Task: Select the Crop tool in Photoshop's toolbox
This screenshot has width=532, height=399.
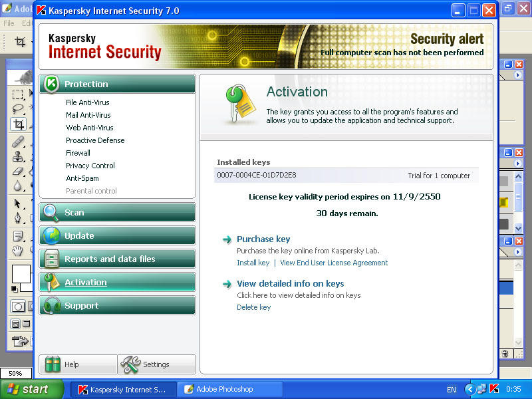Action: (x=19, y=124)
